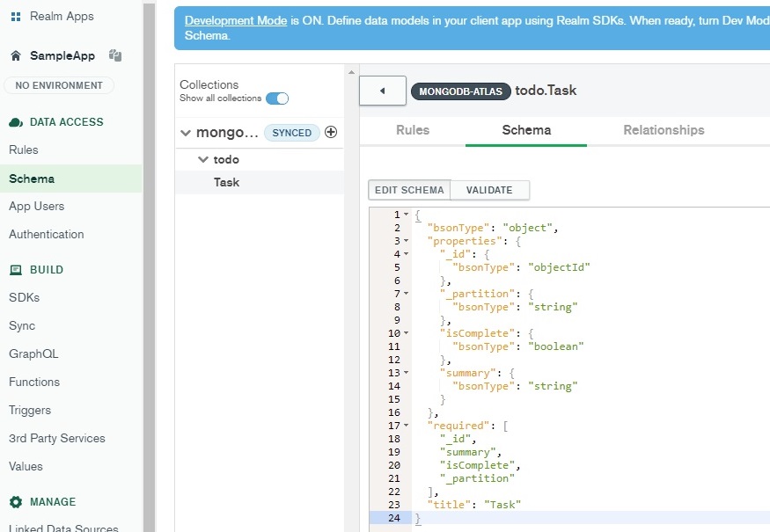Click the Manage gear icon
Screen dimensions: 770x532
[x=16, y=502]
